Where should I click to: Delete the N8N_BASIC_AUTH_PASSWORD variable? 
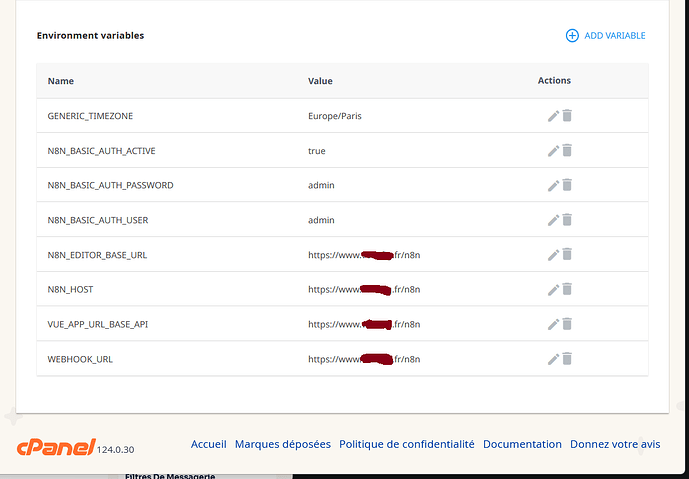click(x=567, y=185)
